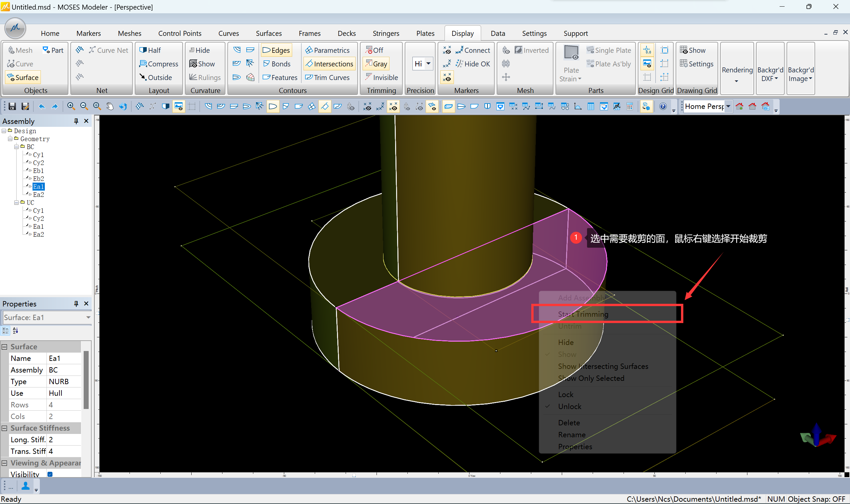Toggle Intersections contours off
This screenshot has width=850, height=504.
(x=329, y=64)
